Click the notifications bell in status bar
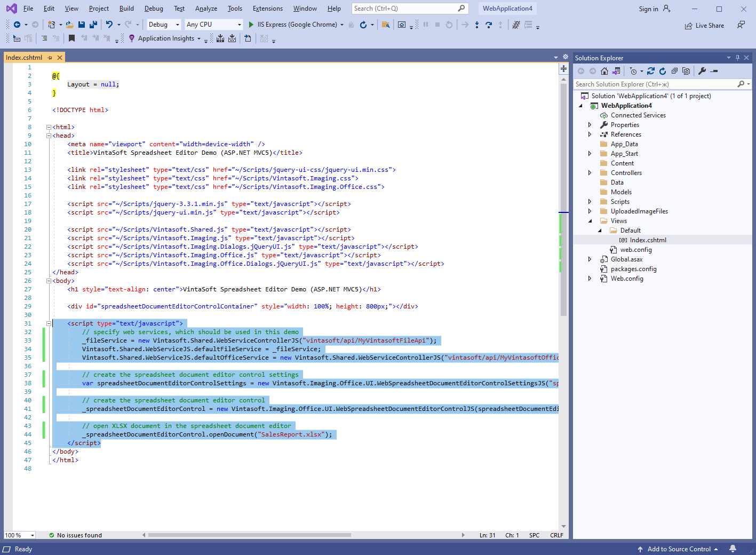 733,549
